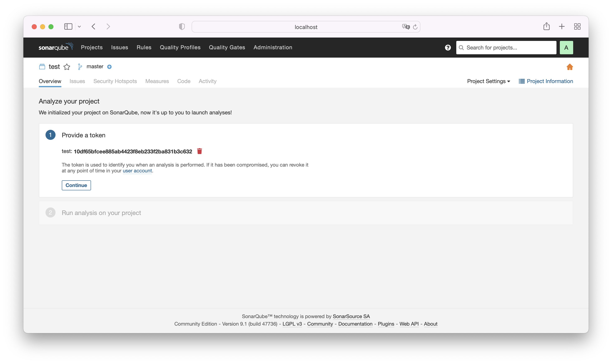Screen dimensions: 612x364
Task: Open Project Information panel
Action: click(x=546, y=81)
